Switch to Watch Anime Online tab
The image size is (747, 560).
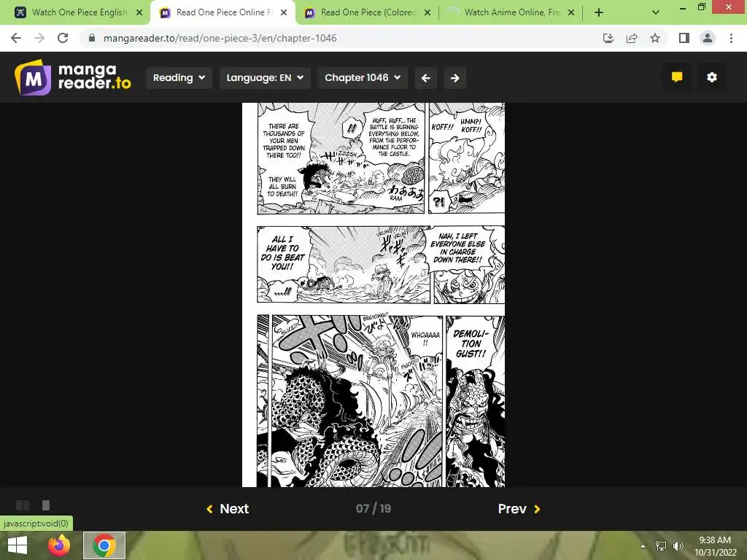pyautogui.click(x=511, y=12)
